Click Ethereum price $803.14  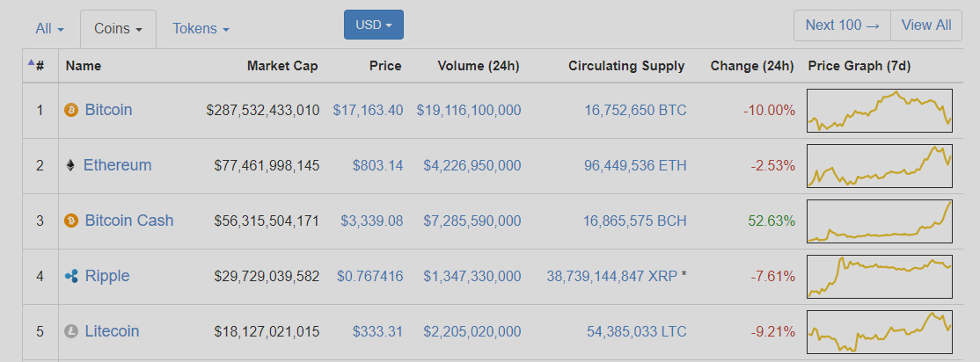point(378,165)
